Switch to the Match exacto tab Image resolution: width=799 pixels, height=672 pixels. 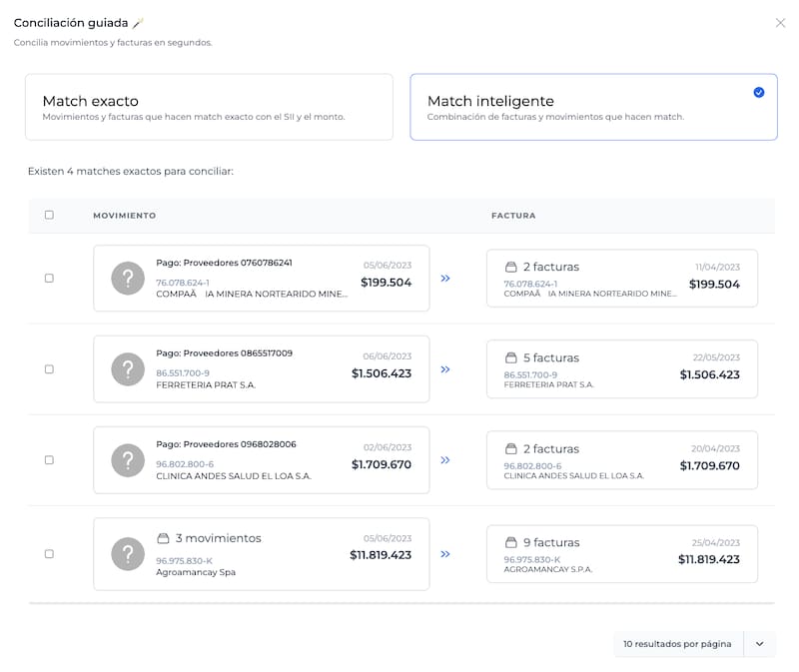coord(209,107)
